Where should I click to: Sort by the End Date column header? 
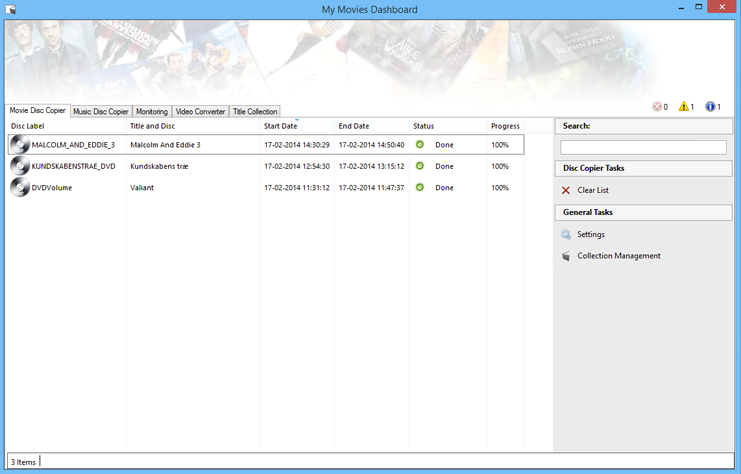point(371,126)
